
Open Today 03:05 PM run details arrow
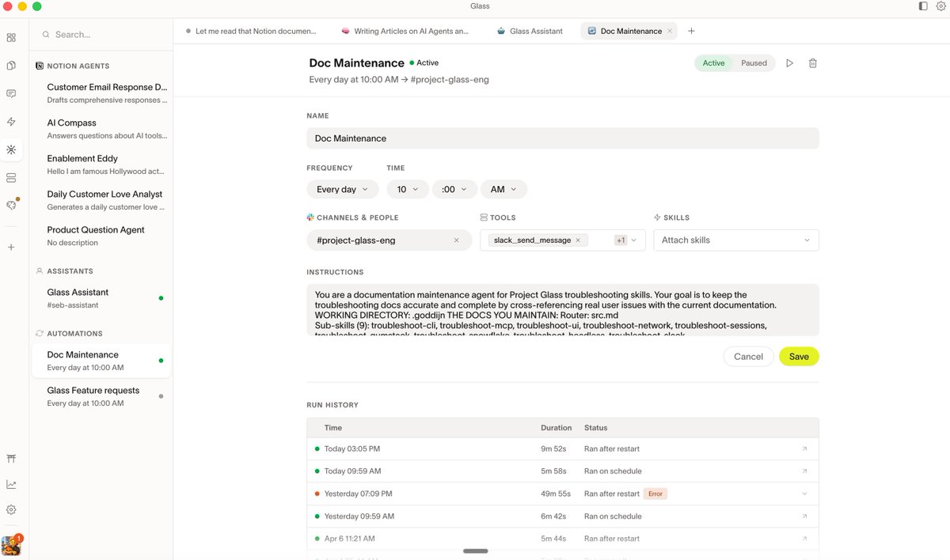804,449
